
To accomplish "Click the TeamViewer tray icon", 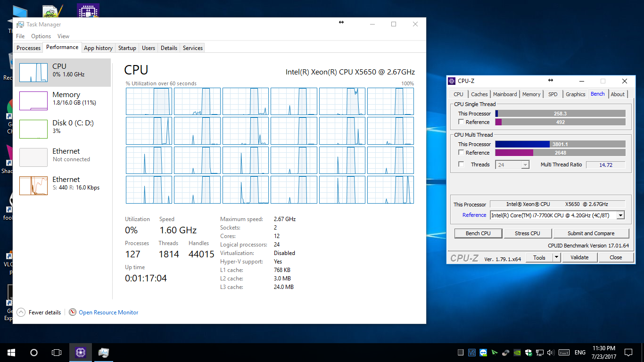I will click(x=483, y=353).
